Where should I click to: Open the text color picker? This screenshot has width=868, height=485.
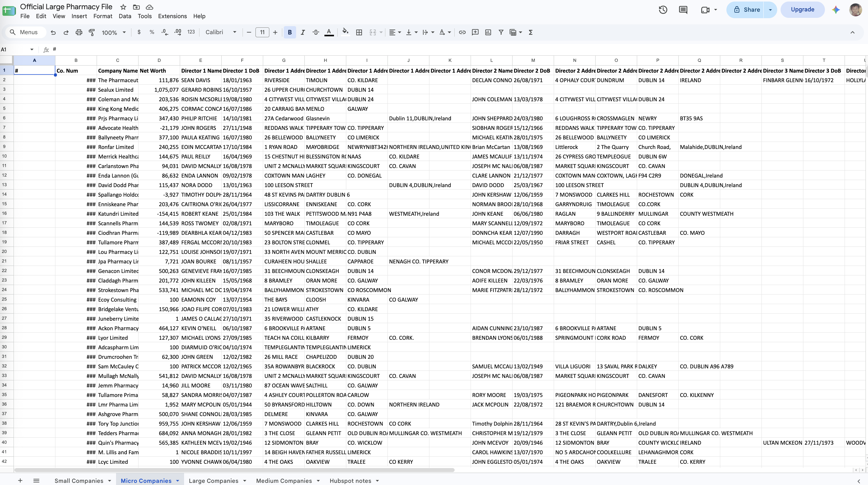coord(329,32)
